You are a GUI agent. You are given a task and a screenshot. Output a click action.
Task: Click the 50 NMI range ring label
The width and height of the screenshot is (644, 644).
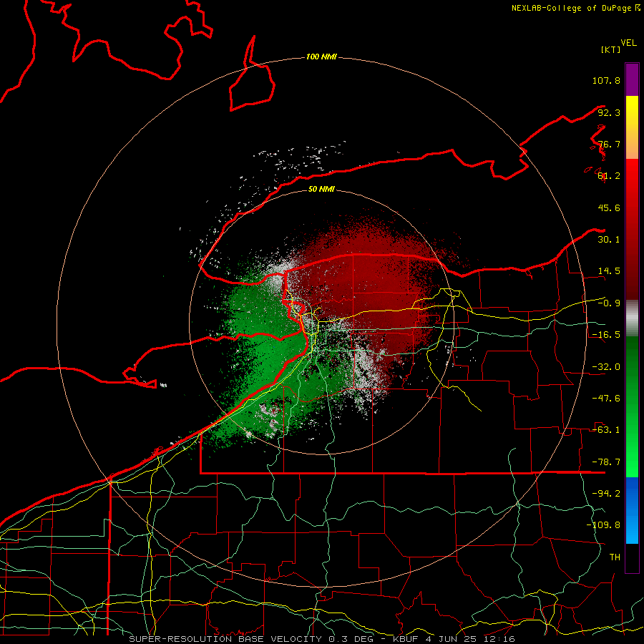coord(321,190)
